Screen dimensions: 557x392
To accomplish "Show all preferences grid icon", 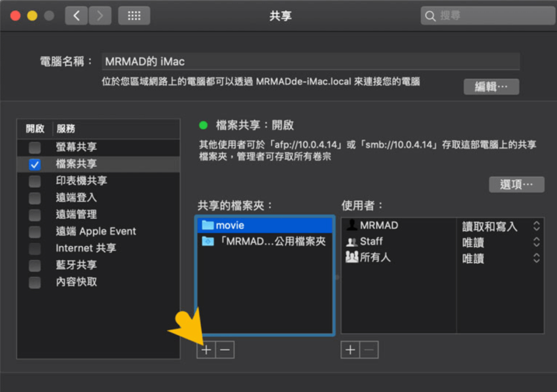I will [x=134, y=16].
